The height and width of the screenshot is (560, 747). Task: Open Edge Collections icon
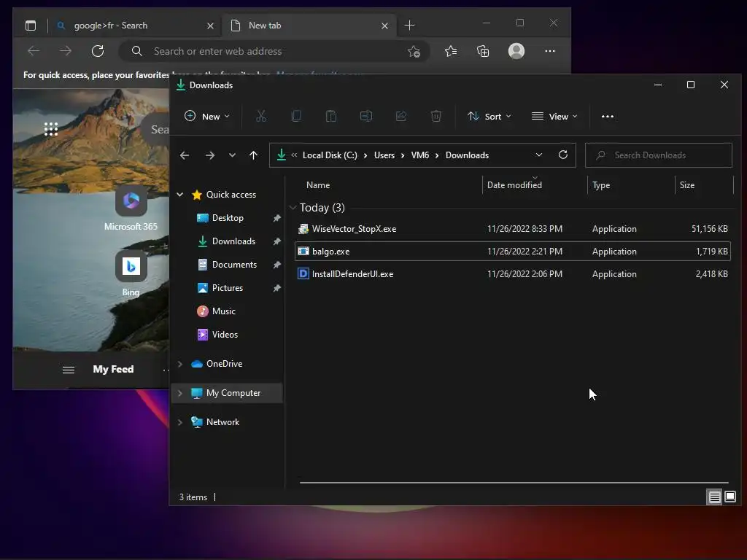pyautogui.click(x=483, y=51)
